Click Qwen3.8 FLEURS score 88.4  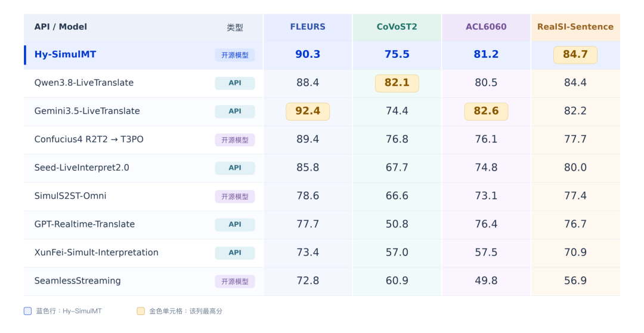[x=308, y=82]
